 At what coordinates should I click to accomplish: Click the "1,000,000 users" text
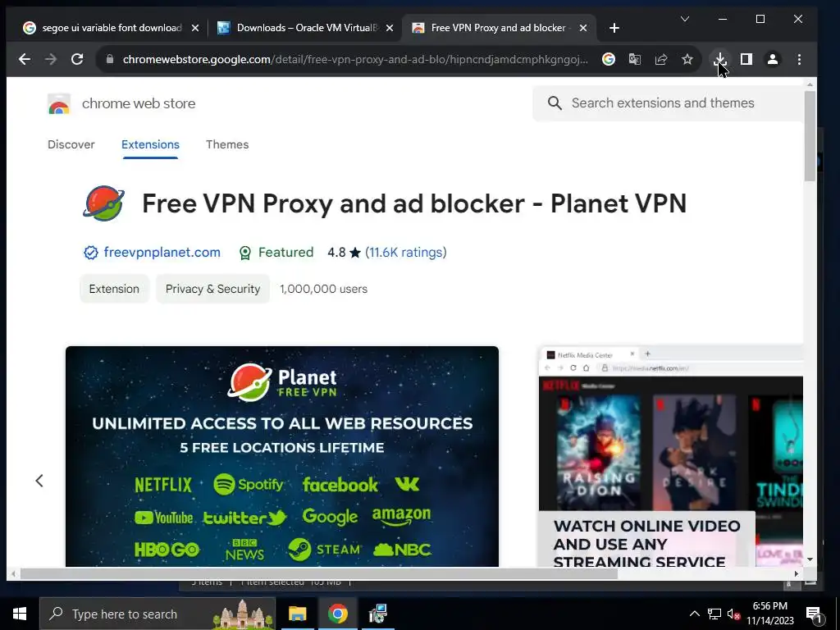point(323,289)
